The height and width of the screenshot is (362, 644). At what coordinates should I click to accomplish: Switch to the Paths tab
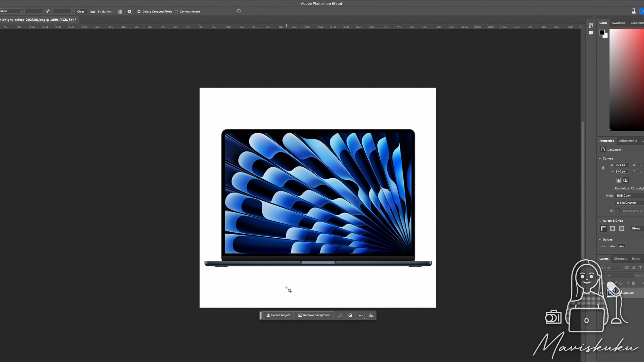636,259
